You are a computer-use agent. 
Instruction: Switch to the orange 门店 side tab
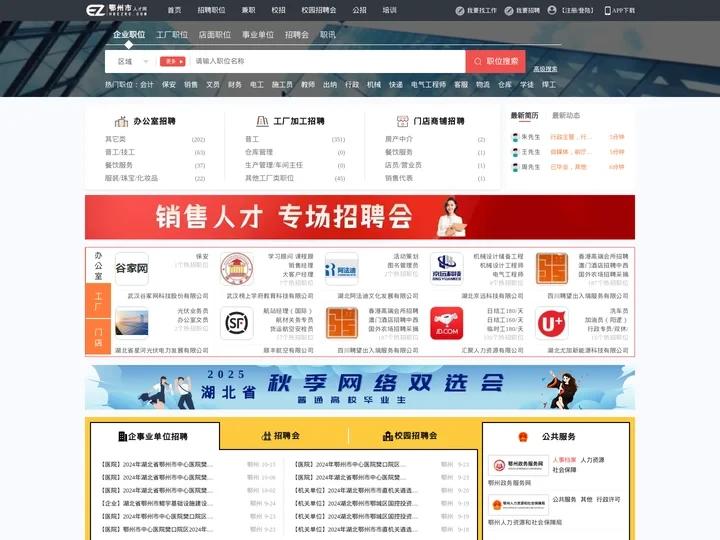coord(98,337)
